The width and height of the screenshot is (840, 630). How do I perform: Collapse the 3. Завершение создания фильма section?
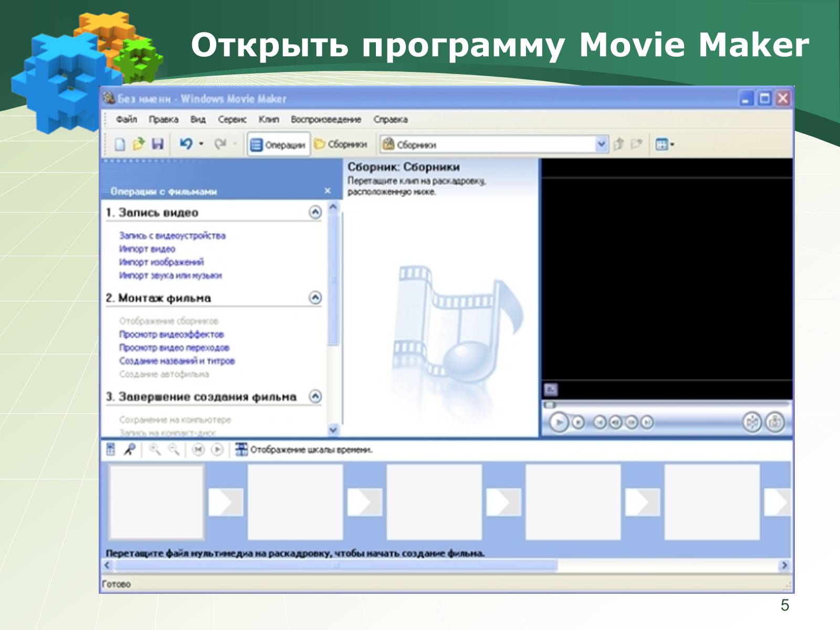[x=315, y=396]
